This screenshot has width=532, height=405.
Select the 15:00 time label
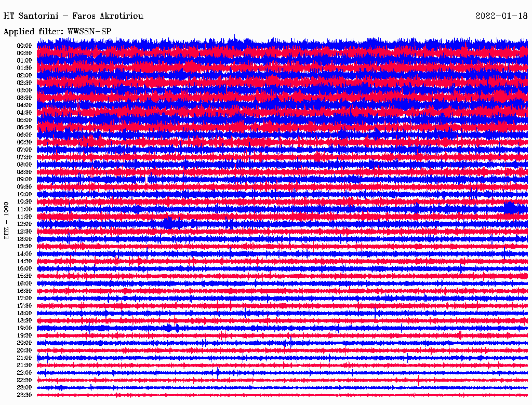click(24, 268)
